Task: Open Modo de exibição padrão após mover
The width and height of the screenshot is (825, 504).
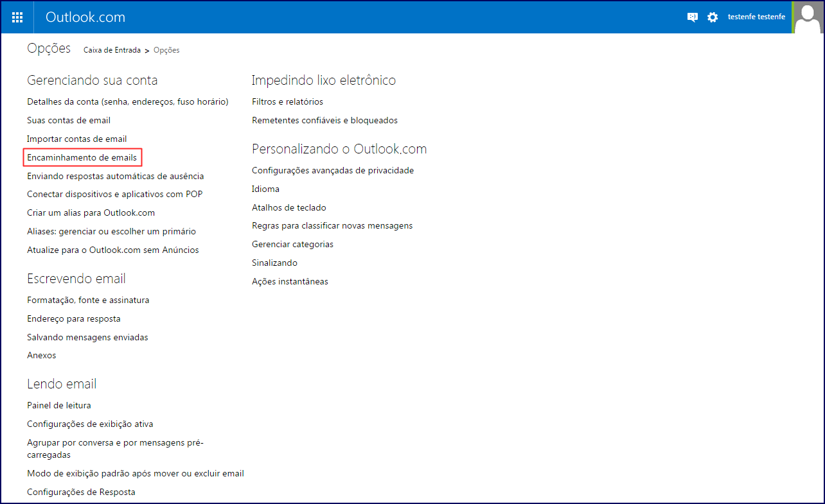Action: (136, 473)
